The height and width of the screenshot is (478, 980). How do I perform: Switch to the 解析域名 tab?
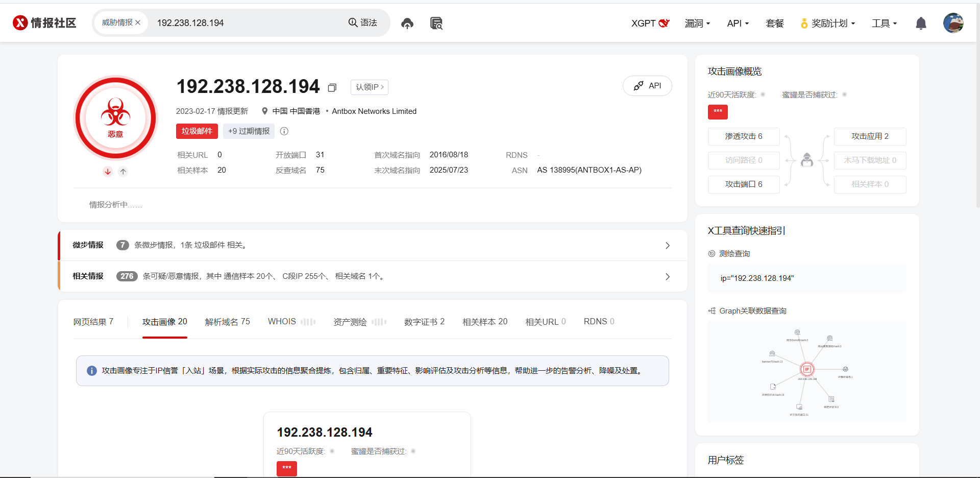point(227,322)
